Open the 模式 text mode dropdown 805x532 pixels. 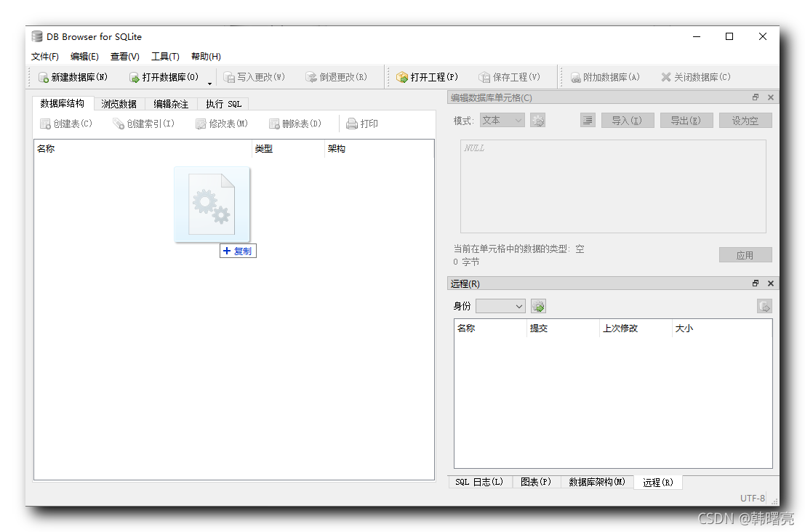502,120
